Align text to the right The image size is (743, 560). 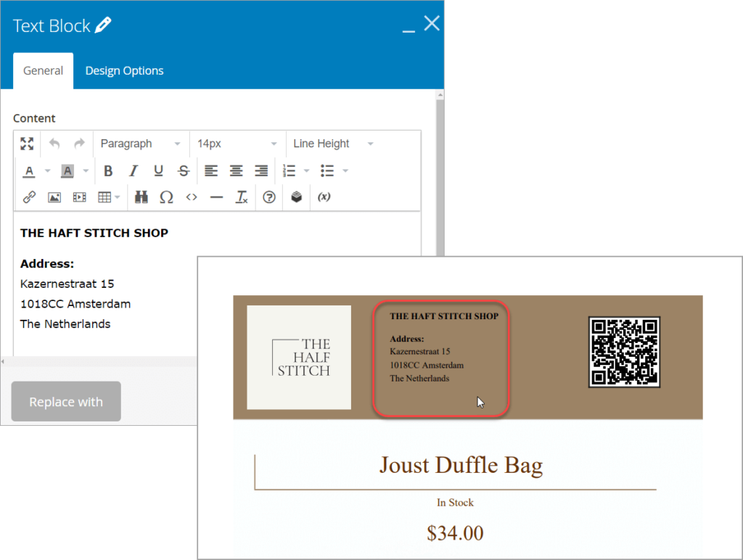[x=261, y=171]
